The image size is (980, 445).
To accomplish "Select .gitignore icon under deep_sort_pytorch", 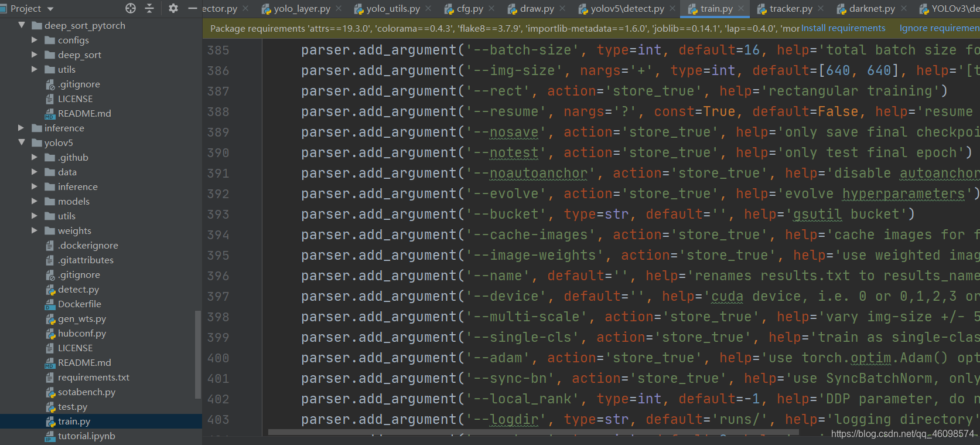I will (50, 84).
